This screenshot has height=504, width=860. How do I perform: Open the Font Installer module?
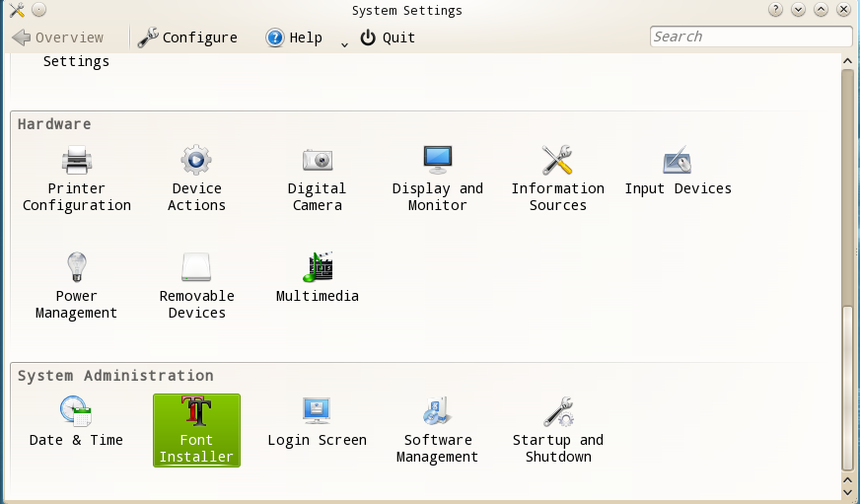tap(196, 430)
